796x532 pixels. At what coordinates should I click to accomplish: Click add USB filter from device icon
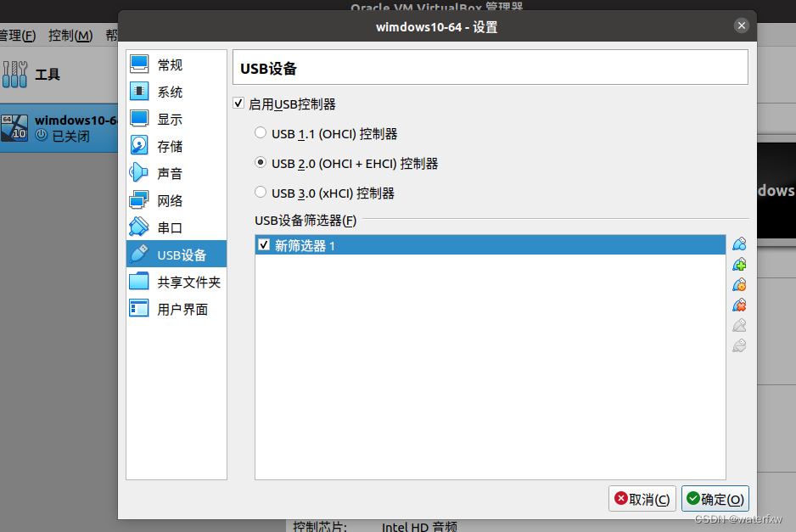point(739,265)
